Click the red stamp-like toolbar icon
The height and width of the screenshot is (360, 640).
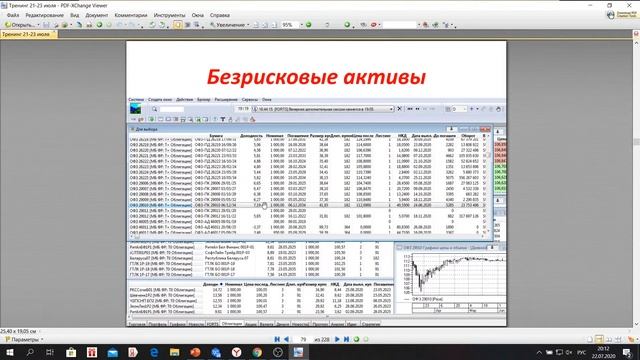(373, 25)
